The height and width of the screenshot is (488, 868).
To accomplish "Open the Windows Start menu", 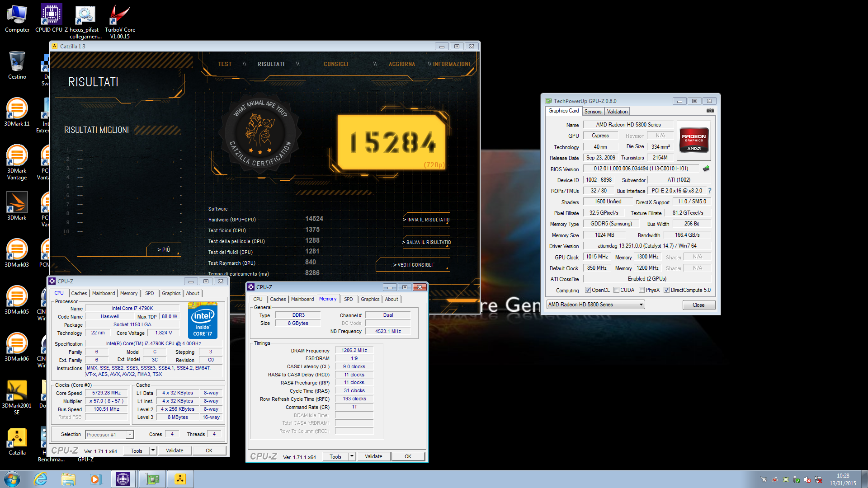I will [x=12, y=479].
